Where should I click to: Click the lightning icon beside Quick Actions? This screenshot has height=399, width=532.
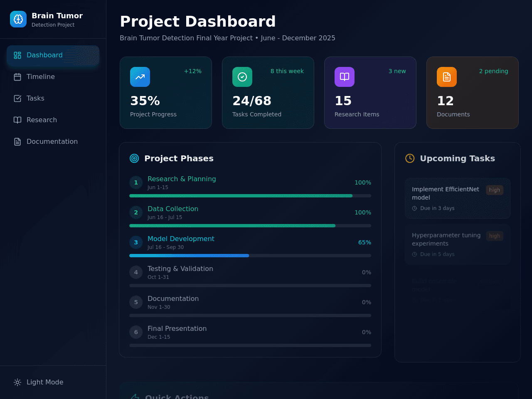coord(135,397)
